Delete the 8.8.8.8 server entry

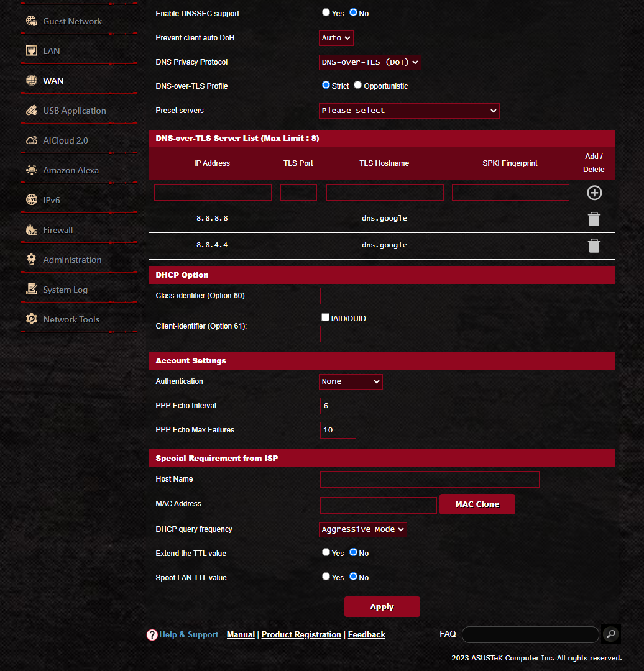(594, 219)
